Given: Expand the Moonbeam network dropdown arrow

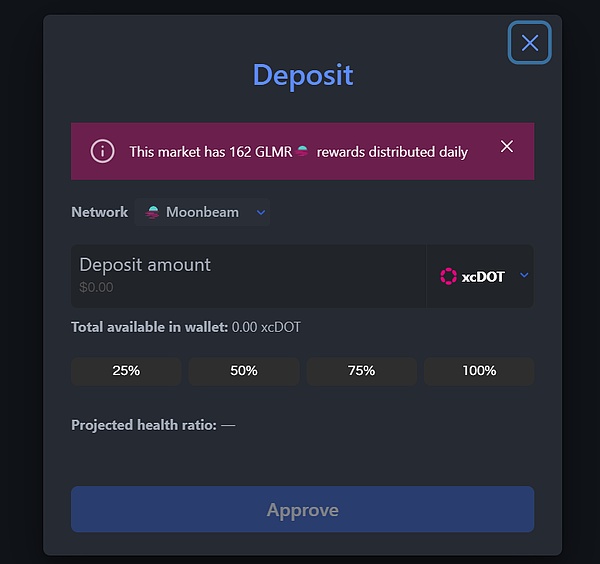Looking at the screenshot, I should (x=261, y=212).
